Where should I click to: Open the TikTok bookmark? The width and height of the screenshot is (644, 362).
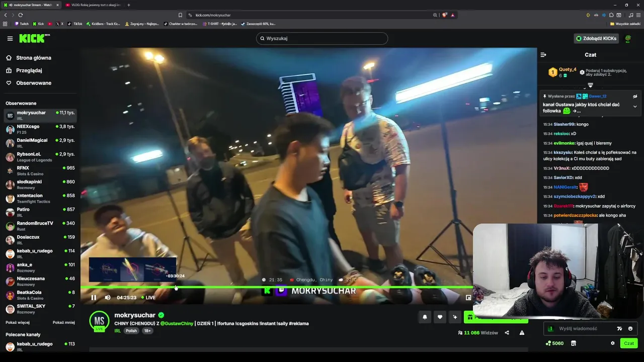(75, 24)
